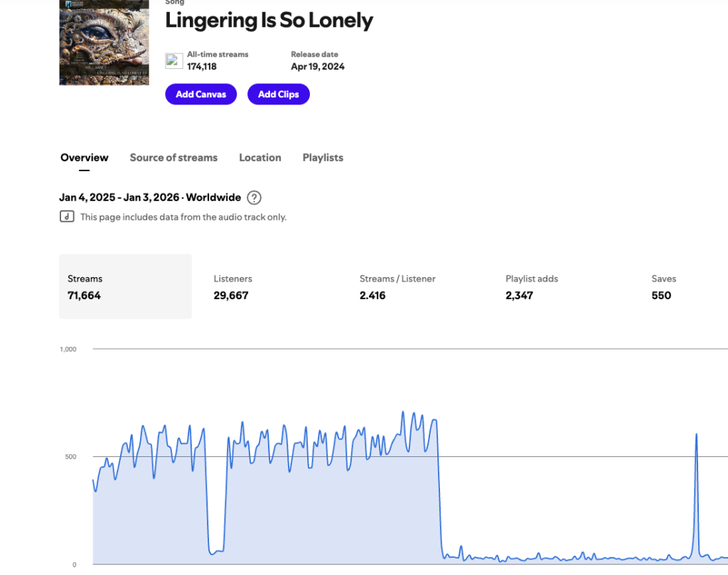Click the Apr 19, 2024 release date

point(317,66)
